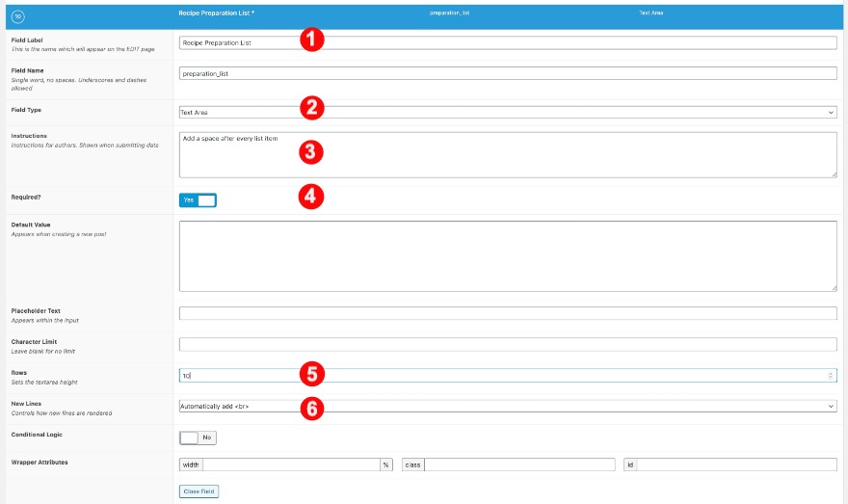This screenshot has height=504, width=848.
Task: Toggle the Required switch off
Action: click(198, 200)
